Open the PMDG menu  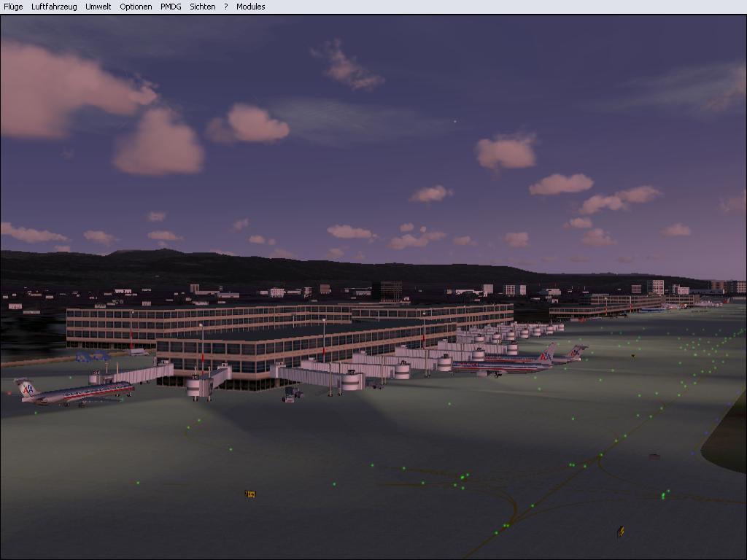click(171, 7)
